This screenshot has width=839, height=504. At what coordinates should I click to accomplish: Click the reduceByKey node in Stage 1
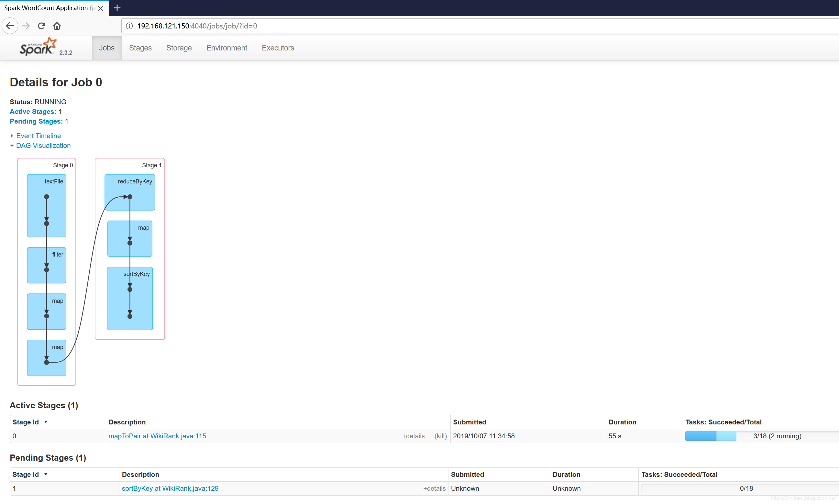(x=130, y=192)
